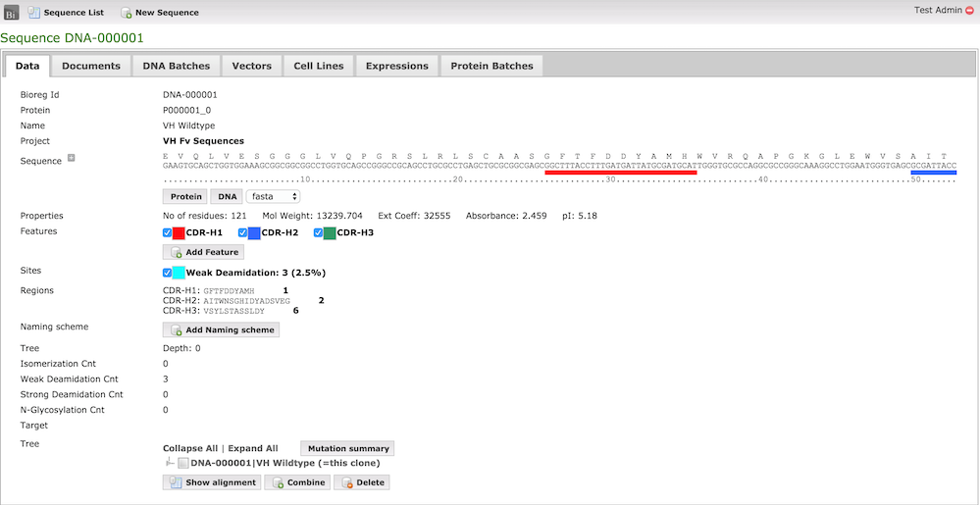Click the Absorbance: 2.459 property
This screenshot has width=980, height=505.
506,216
